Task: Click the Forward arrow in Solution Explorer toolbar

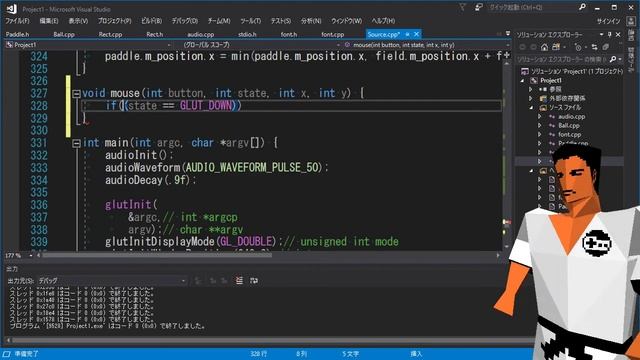Action: coord(533,48)
